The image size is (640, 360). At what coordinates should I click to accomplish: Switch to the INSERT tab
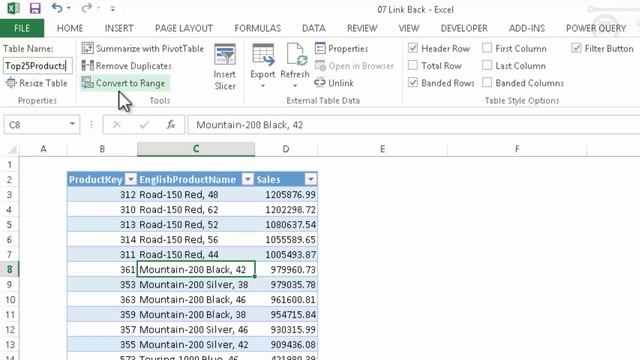click(x=119, y=28)
